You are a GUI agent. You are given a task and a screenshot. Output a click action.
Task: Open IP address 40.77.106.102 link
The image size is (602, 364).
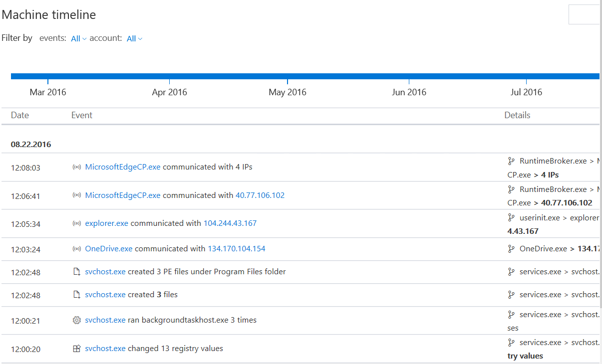260,195
